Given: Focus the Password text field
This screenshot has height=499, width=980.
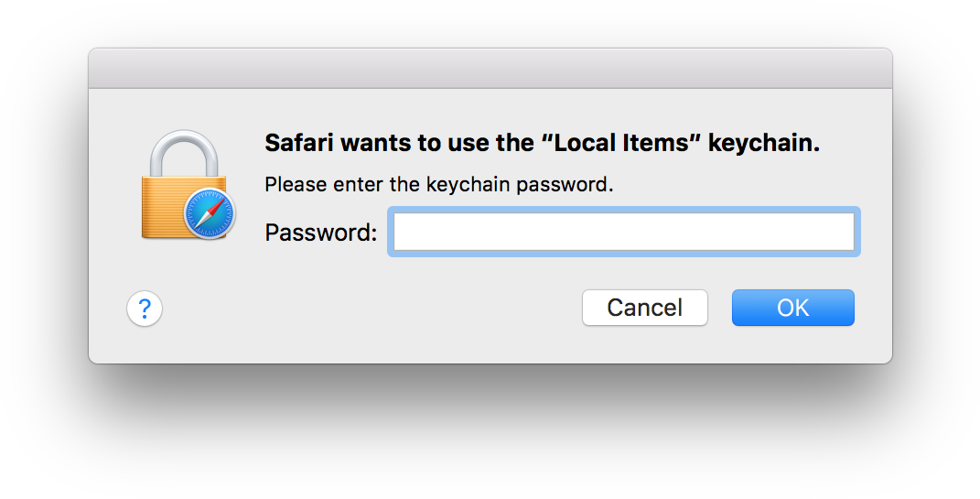Looking at the screenshot, I should point(624,232).
